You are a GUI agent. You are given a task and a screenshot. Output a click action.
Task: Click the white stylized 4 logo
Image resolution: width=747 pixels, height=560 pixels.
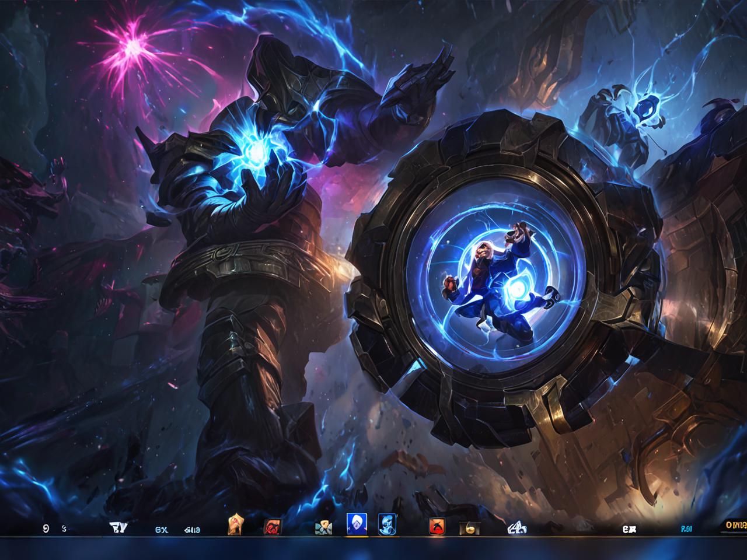(516, 528)
